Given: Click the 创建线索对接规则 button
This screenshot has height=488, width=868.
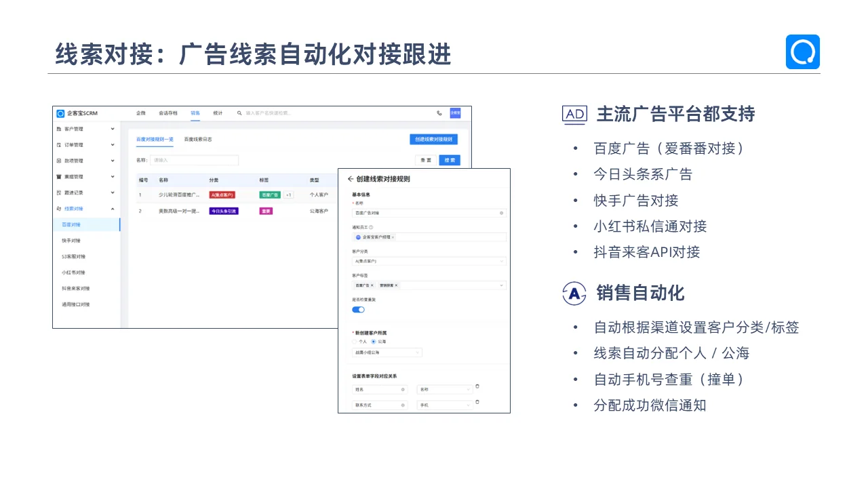Looking at the screenshot, I should click(433, 139).
